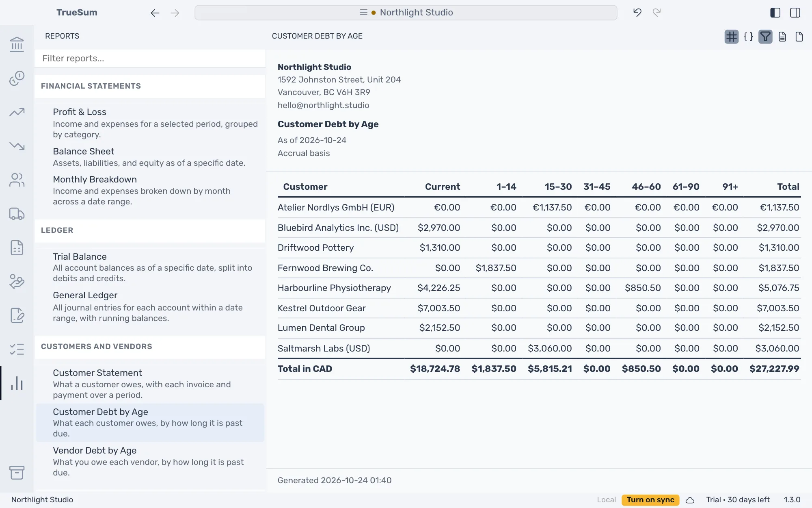Open the General Ledger report

click(150, 306)
